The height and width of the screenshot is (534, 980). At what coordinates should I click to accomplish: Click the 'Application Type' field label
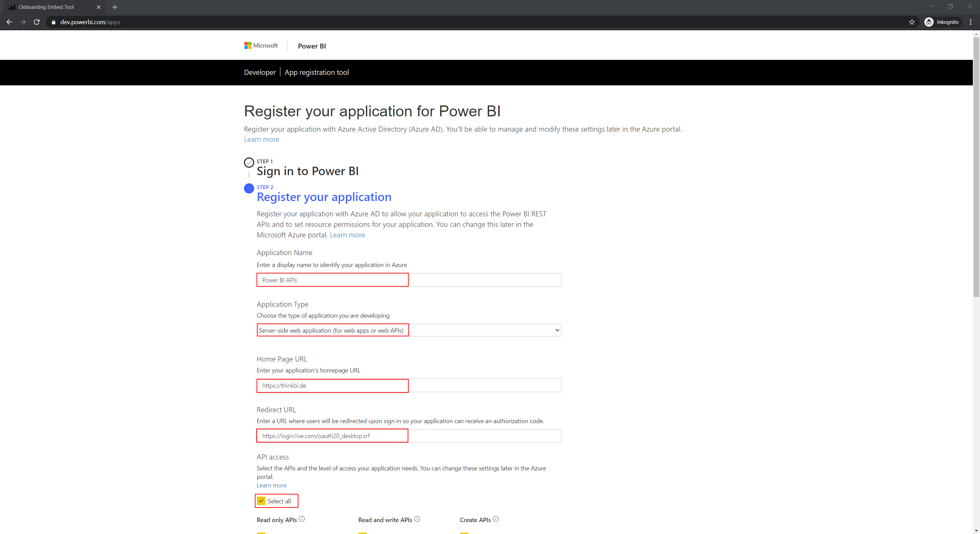(282, 304)
